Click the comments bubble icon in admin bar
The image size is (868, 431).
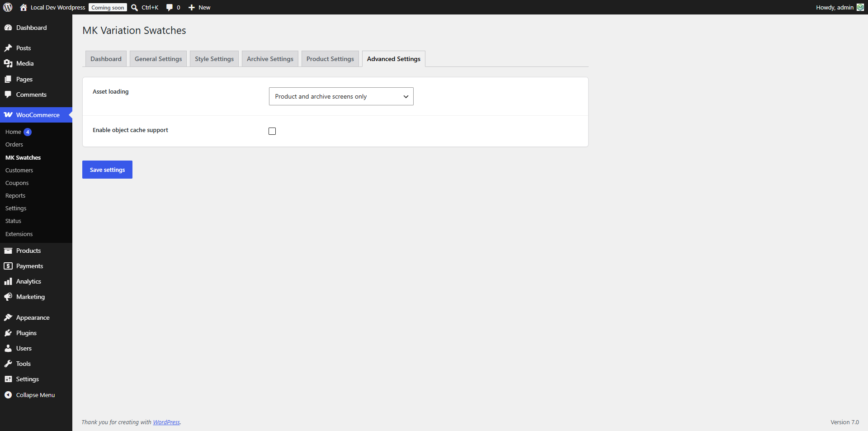click(170, 7)
